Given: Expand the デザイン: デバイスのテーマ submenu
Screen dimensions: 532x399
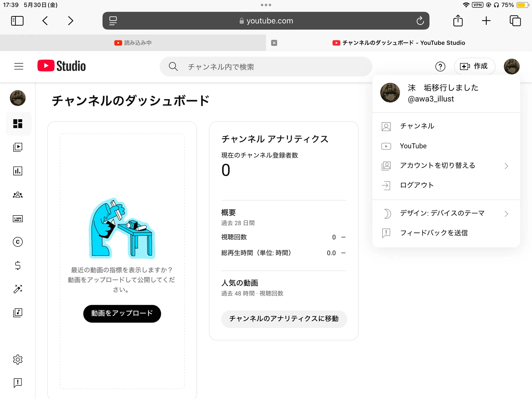Looking at the screenshot, I should [x=446, y=213].
